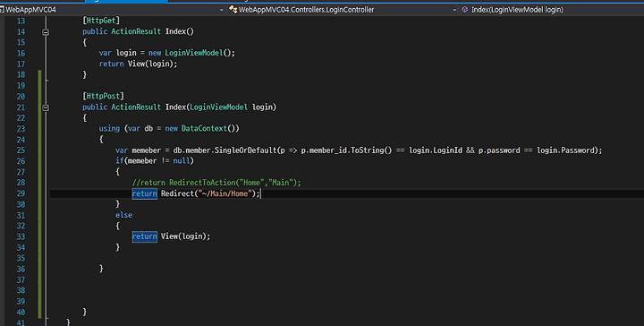Viewport: 644px width, 326px height.
Task: Click ActionResult on line 21
Action: coord(136,107)
